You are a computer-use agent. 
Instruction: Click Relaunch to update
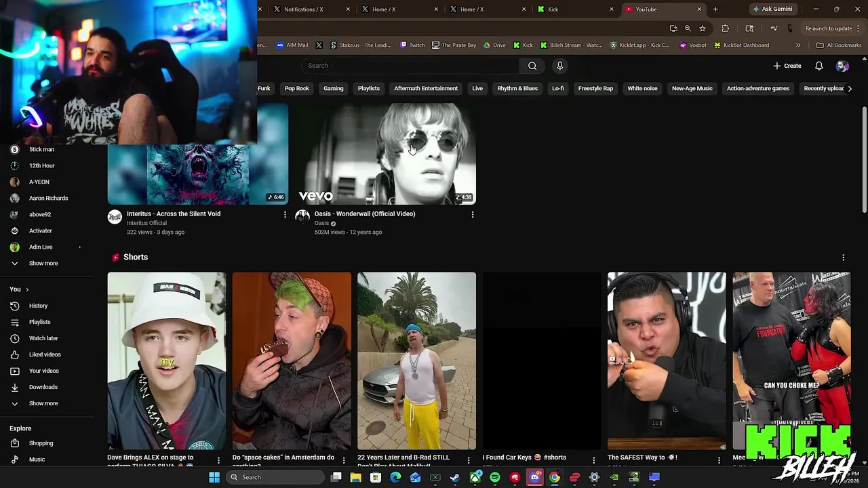pos(828,28)
